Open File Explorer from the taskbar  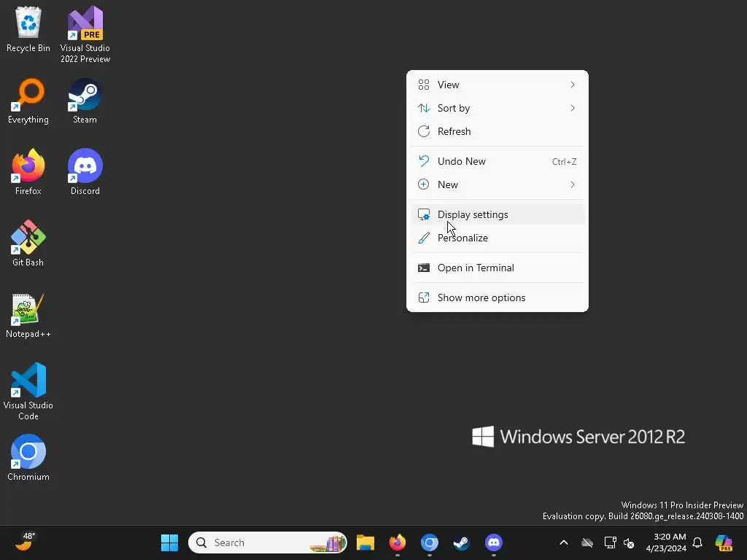point(365,542)
